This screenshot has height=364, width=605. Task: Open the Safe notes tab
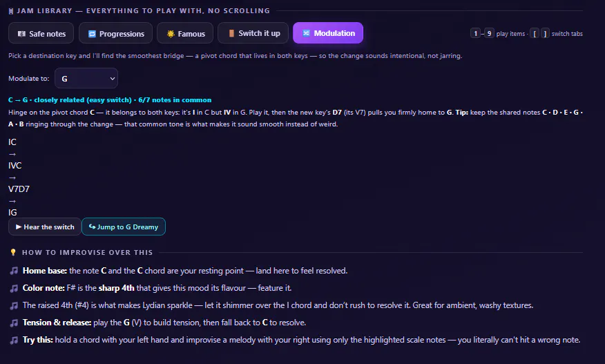pyautogui.click(x=41, y=34)
